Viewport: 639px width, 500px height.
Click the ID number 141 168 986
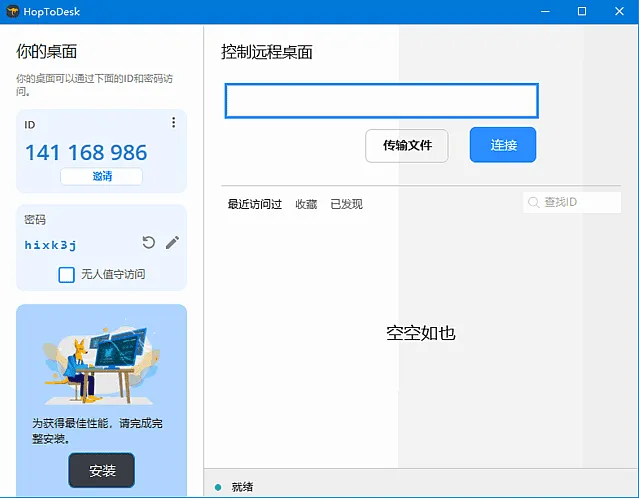click(x=86, y=152)
